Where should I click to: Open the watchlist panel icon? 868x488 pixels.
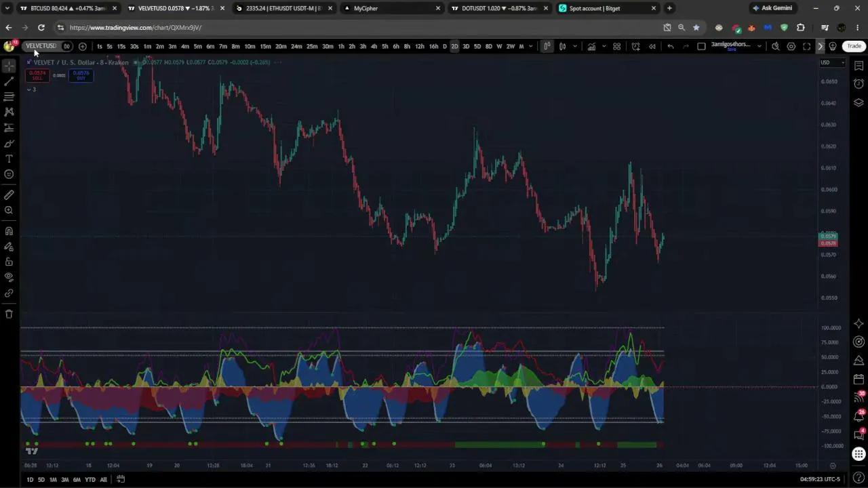click(859, 66)
